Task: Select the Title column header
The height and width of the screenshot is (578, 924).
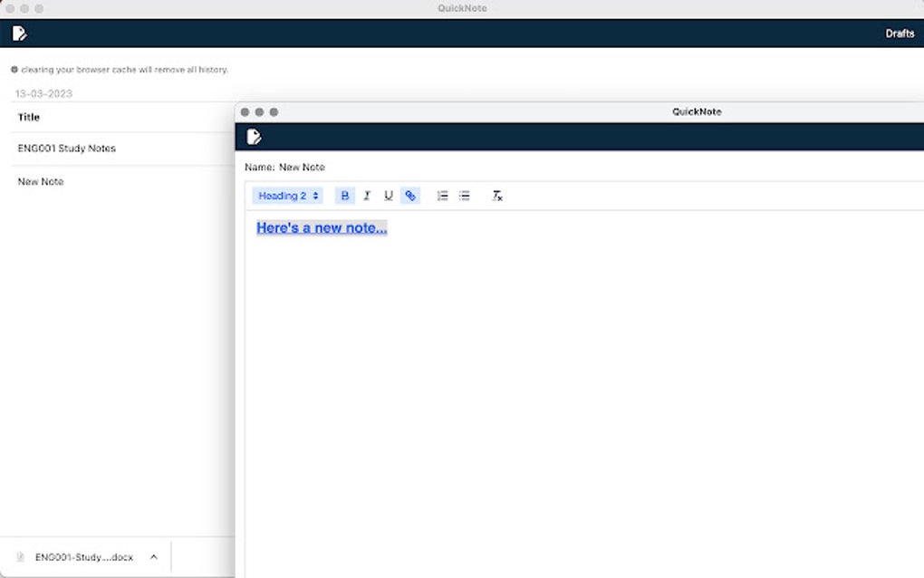Action: 28,117
